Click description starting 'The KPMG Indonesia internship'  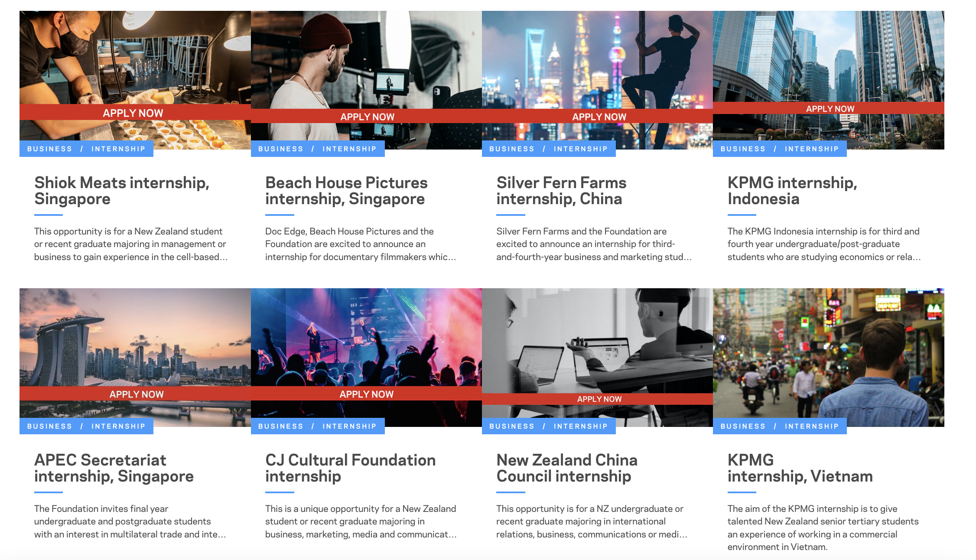[824, 244]
